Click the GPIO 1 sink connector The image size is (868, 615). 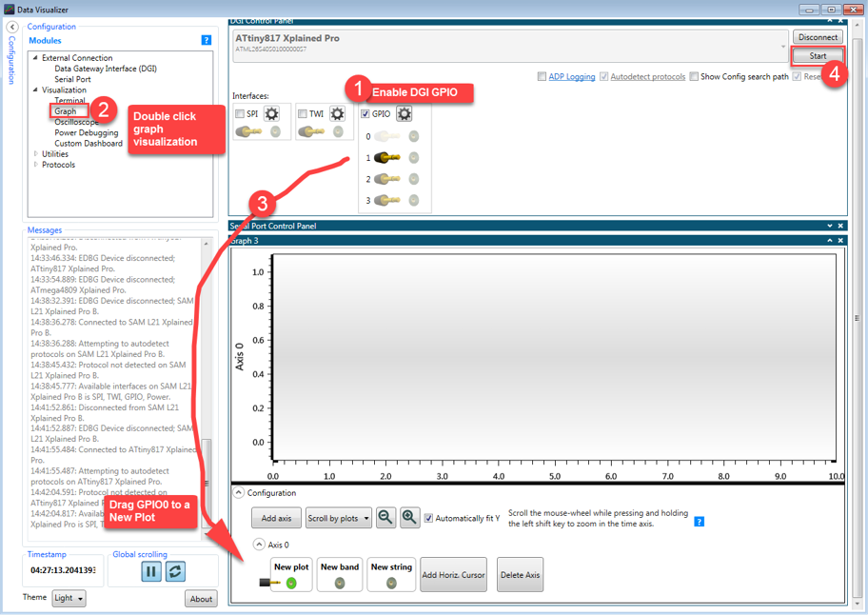click(x=413, y=158)
